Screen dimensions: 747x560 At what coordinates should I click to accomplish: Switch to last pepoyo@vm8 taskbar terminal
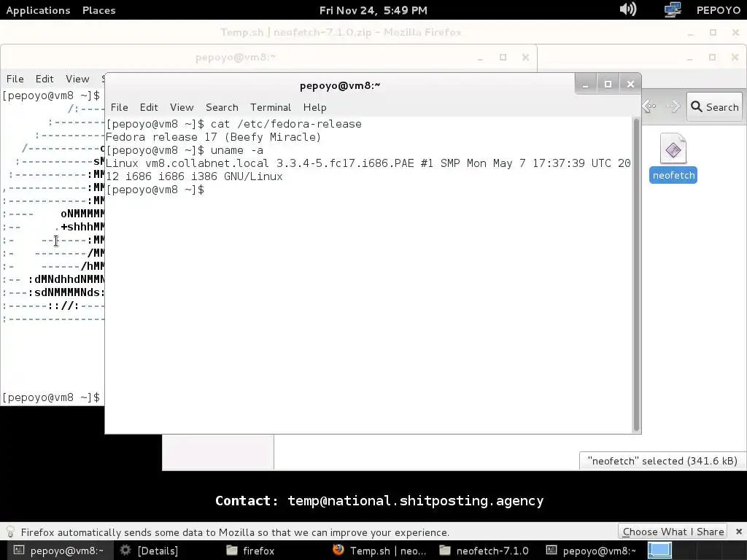coord(591,551)
